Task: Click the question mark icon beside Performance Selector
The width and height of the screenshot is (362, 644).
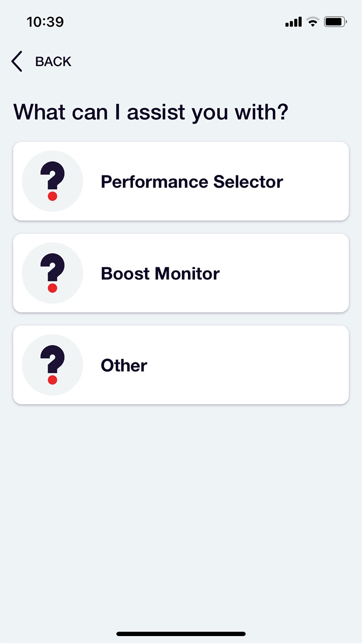Action: coord(52,180)
